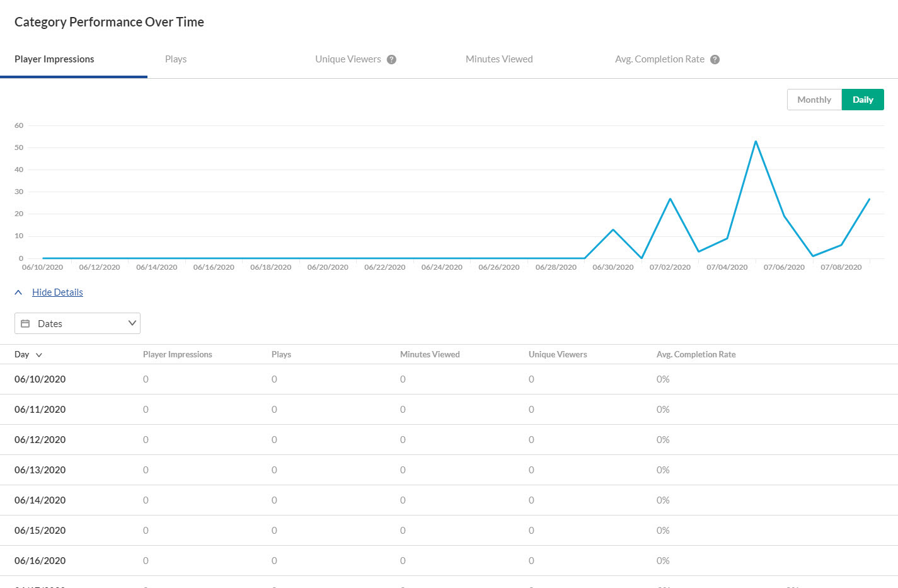Click the 06/30/2020 data point on the chart
898x588 pixels.
pyautogui.click(x=613, y=229)
